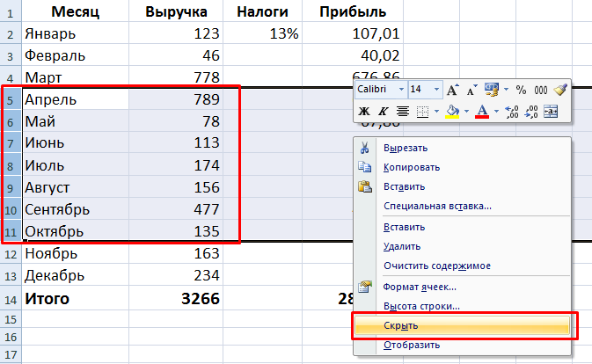Select the 163 revenue cell for Ноябрь
The image size is (592, 364).
click(176, 253)
